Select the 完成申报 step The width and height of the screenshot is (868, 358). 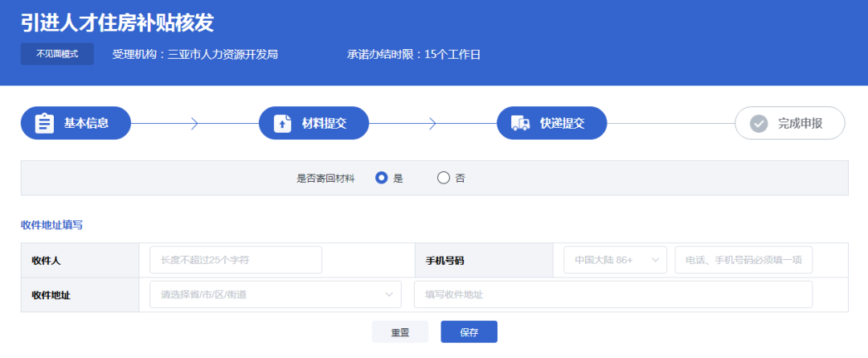click(x=790, y=123)
